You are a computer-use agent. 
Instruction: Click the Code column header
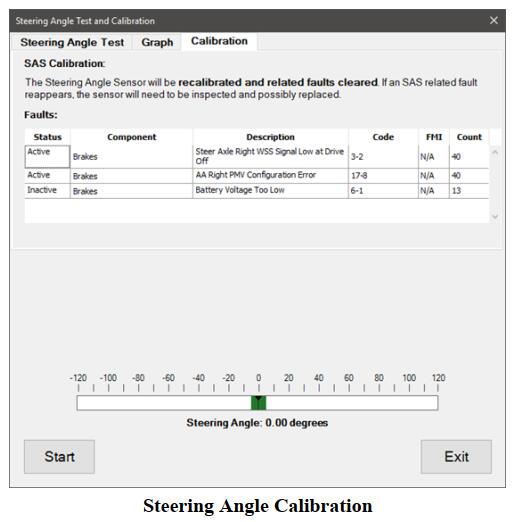pos(383,137)
